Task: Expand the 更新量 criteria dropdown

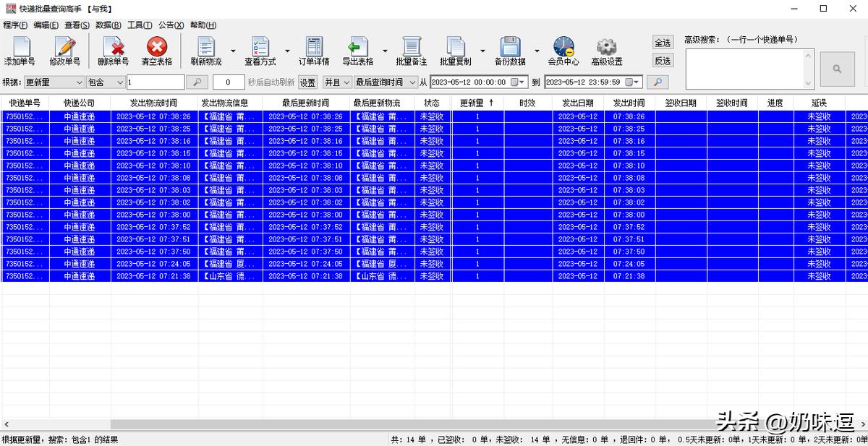Action: [79, 82]
